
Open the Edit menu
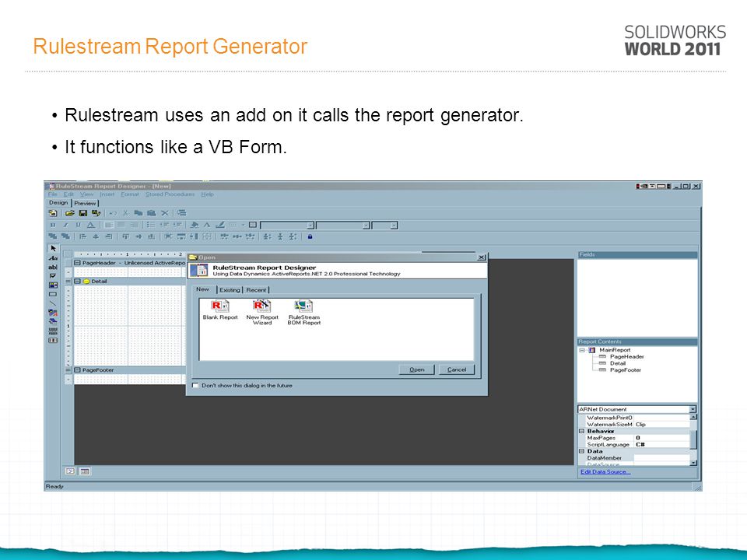click(x=68, y=194)
